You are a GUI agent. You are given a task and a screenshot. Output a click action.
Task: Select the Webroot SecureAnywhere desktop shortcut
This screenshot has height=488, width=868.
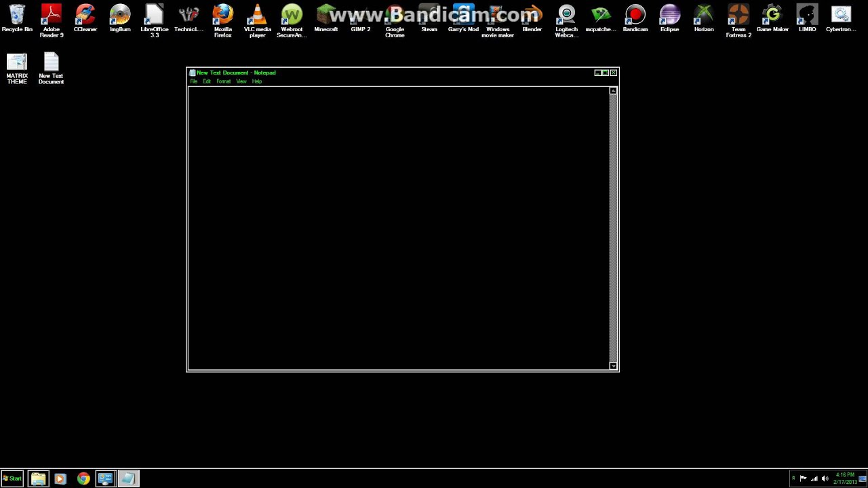coord(292,21)
